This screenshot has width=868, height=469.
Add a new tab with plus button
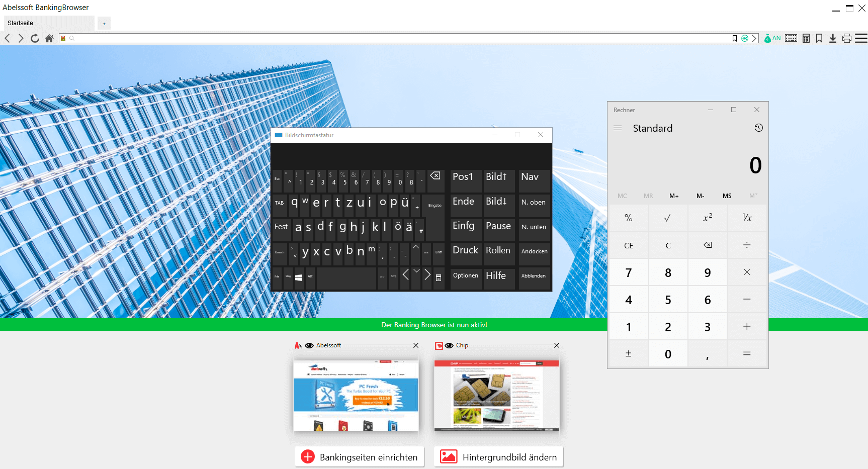tap(104, 24)
